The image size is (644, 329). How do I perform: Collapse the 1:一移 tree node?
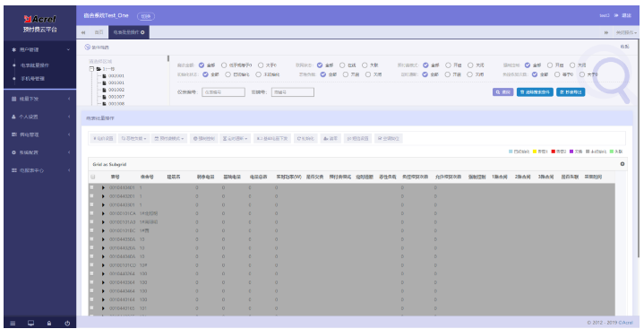coord(92,69)
